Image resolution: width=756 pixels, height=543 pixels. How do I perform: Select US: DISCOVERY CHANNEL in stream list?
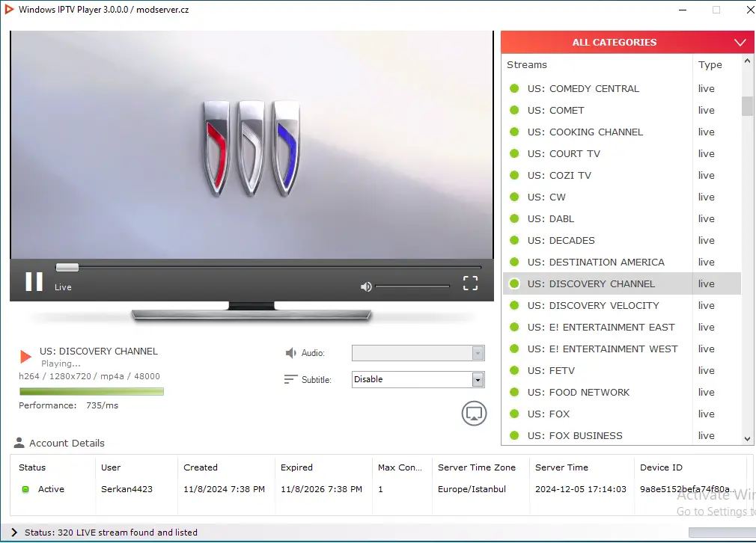coord(621,283)
